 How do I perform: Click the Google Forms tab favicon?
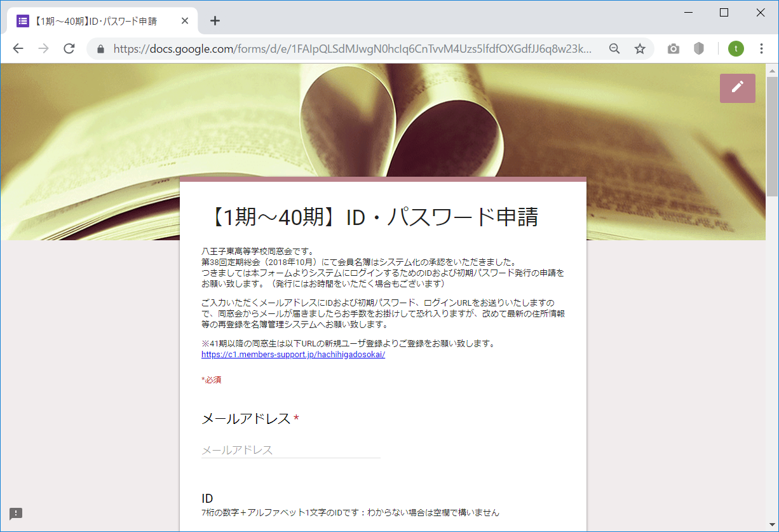tap(22, 20)
